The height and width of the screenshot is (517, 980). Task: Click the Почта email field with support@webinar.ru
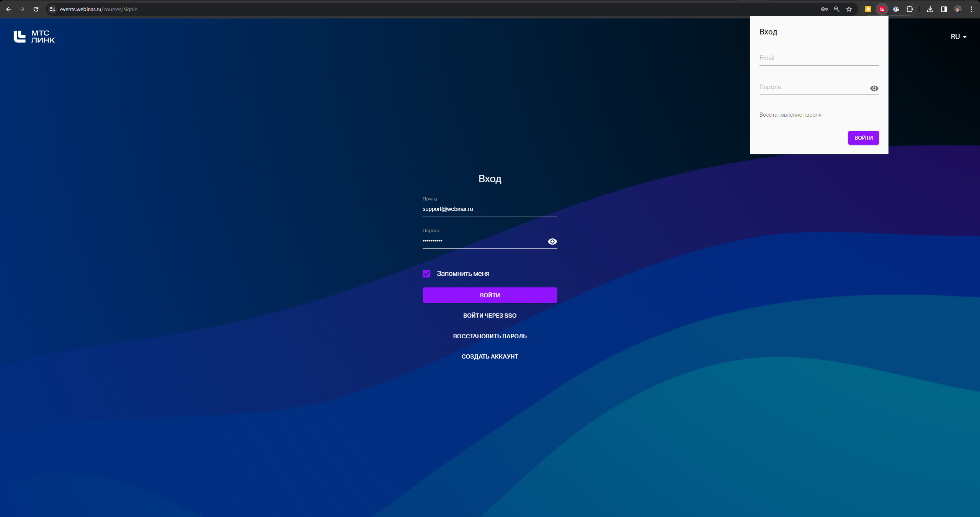point(490,209)
